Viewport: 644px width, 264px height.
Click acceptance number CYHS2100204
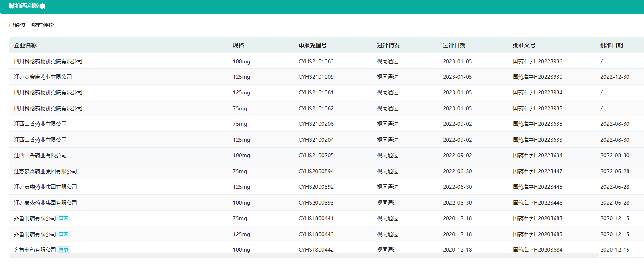click(x=316, y=140)
